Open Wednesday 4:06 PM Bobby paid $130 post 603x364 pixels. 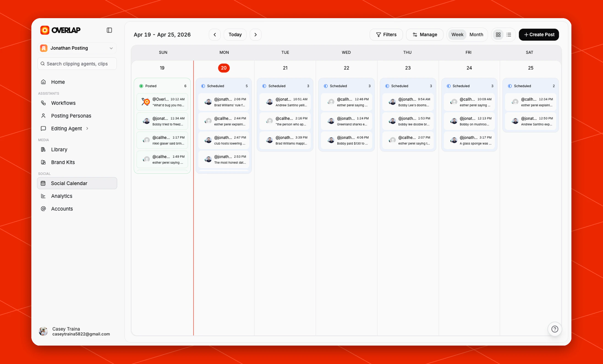[x=347, y=140]
